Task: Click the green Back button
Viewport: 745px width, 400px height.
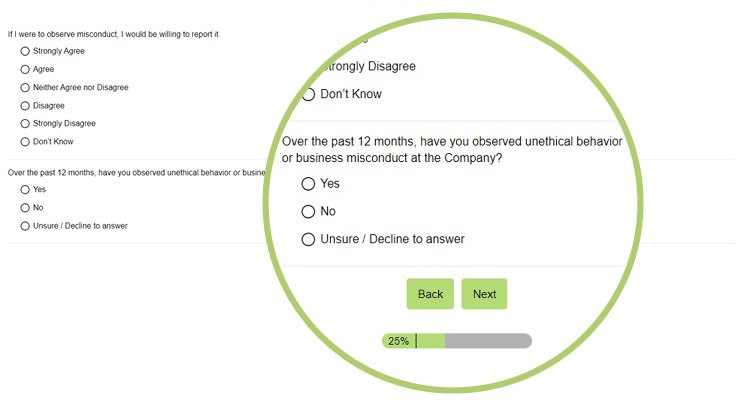Action: tap(430, 294)
